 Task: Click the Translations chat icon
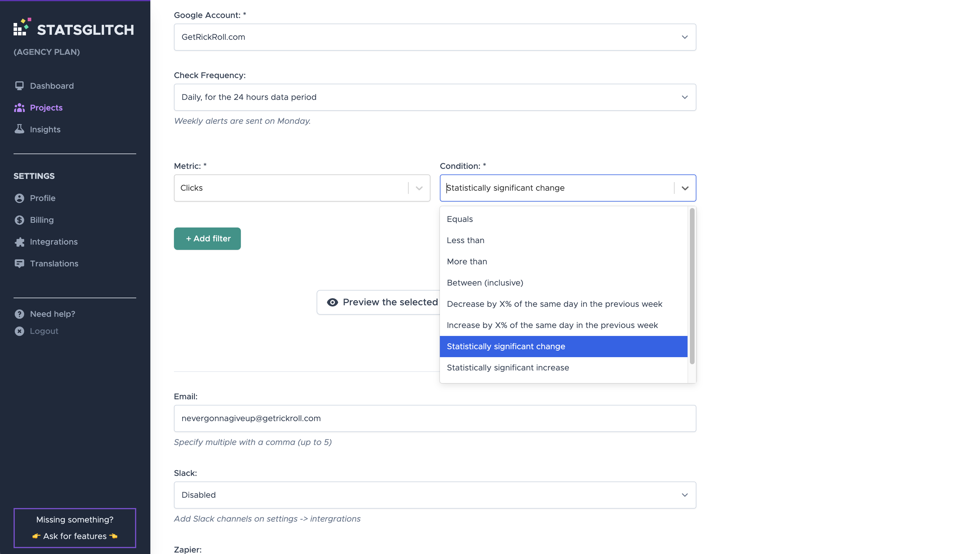tap(19, 264)
